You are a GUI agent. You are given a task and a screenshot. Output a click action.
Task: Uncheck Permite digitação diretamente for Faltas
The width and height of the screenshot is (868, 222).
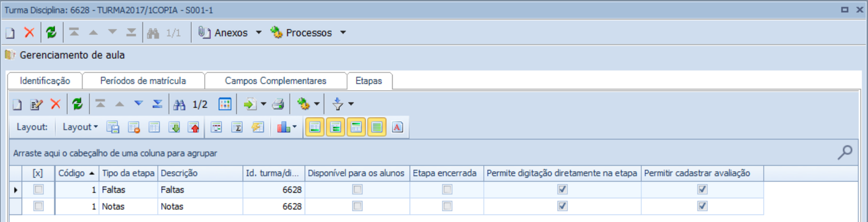(563, 189)
